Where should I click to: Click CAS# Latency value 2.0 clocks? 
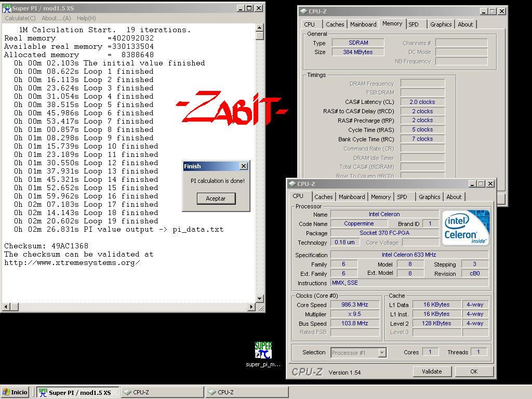[422, 102]
